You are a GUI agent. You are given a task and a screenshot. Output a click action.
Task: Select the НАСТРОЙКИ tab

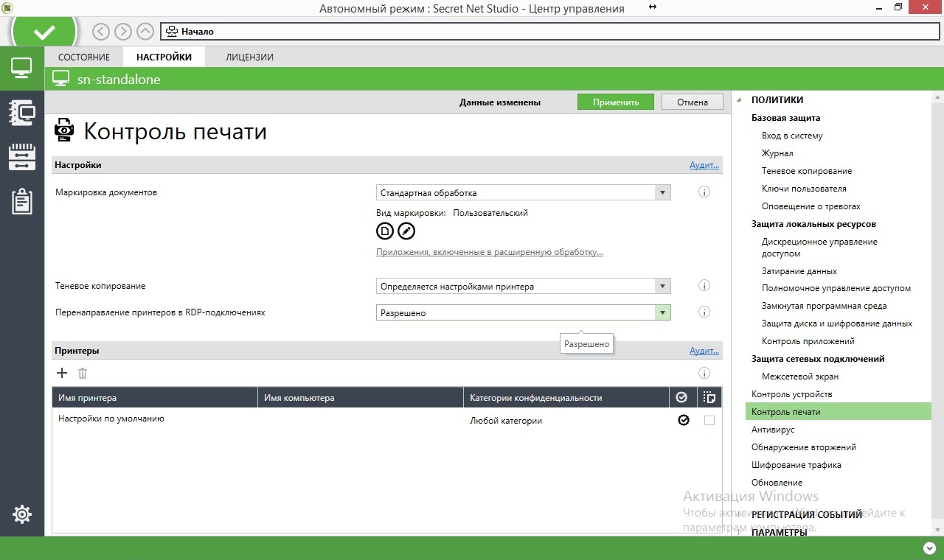(164, 57)
